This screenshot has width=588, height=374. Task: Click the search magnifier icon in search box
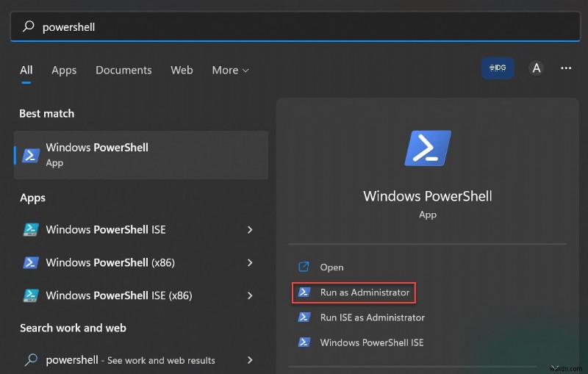(29, 26)
